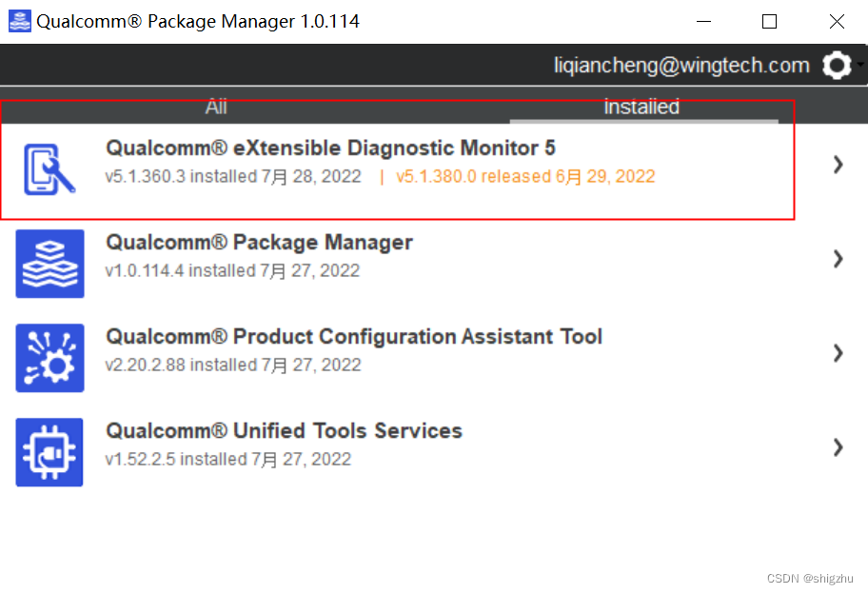The height and width of the screenshot is (594, 868).
Task: Expand eXtensible Diagnostic Monitor 5 details chevron
Action: [838, 165]
